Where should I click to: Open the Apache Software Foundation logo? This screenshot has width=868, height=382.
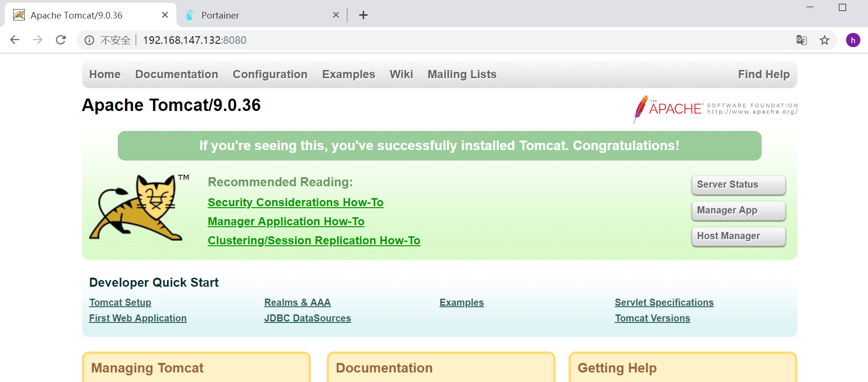point(715,109)
